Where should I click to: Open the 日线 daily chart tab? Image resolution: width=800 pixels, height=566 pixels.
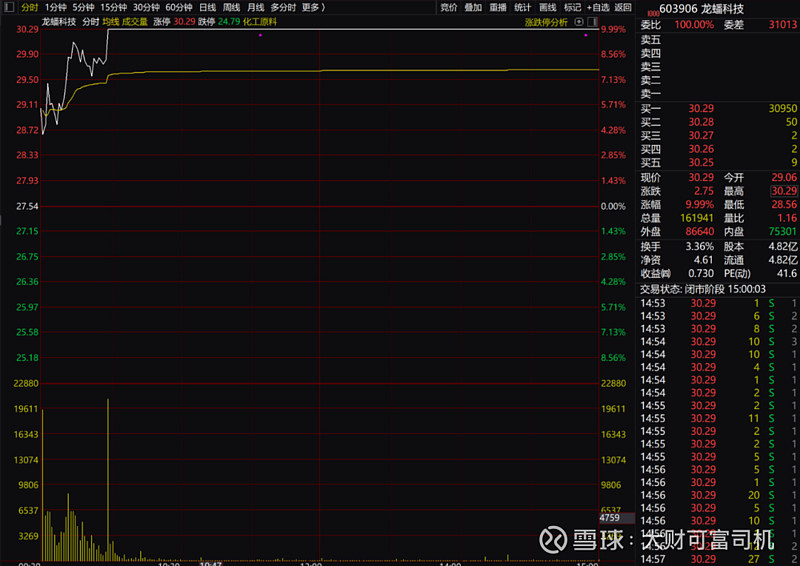coord(207,7)
